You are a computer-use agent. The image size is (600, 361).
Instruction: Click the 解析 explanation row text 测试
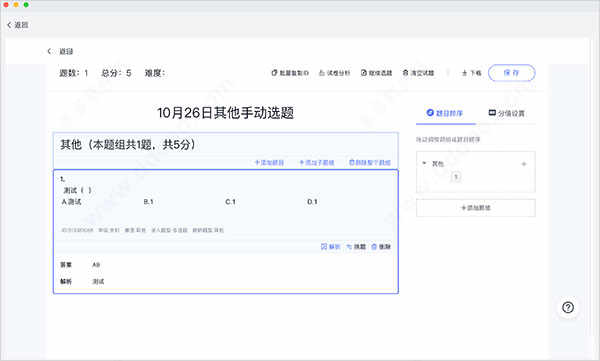coord(98,281)
